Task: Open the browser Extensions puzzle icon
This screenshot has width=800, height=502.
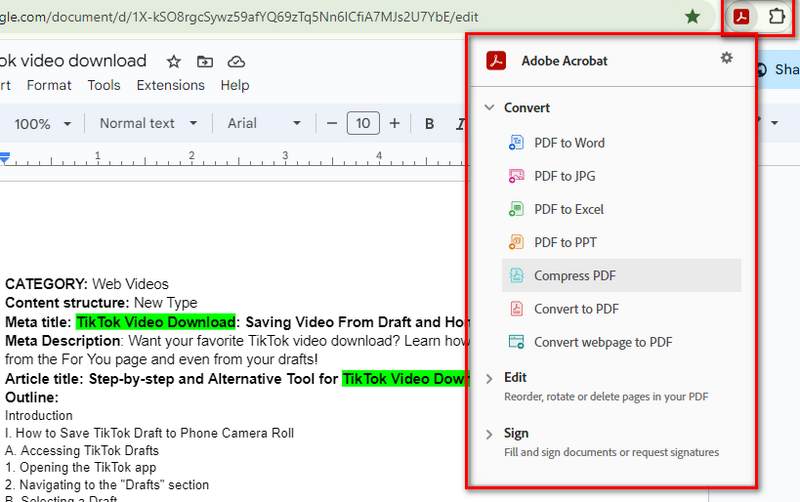Action: coord(777,17)
